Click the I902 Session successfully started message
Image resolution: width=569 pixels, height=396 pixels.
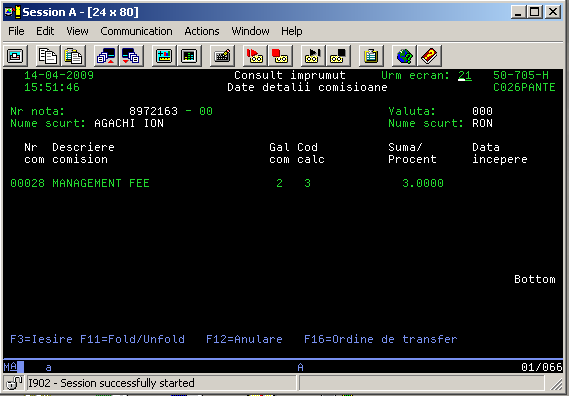111,383
